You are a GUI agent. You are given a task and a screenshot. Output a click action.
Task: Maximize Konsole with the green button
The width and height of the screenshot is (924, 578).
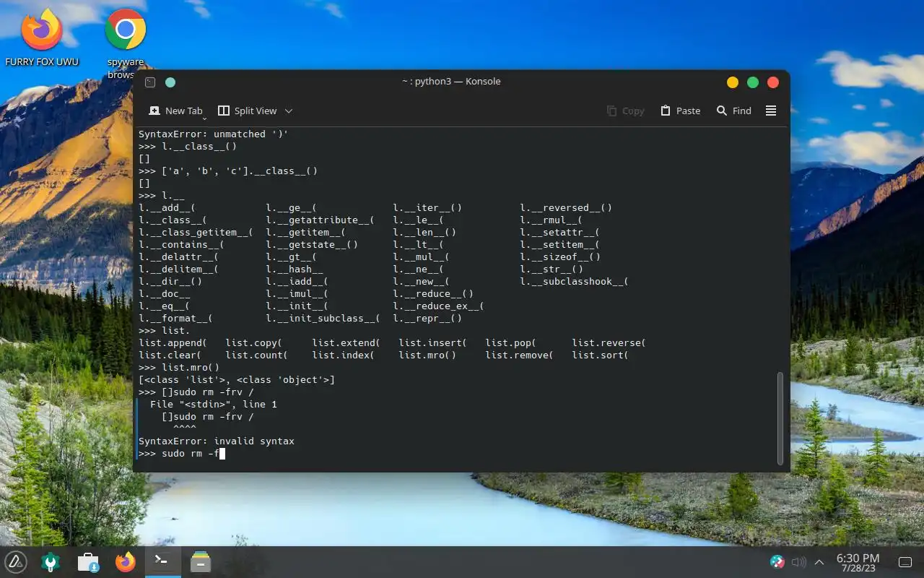tap(753, 82)
